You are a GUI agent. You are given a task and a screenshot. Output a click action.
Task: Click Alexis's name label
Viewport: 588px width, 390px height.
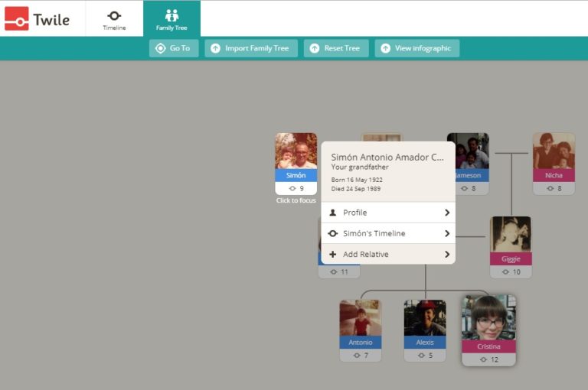pyautogui.click(x=425, y=343)
